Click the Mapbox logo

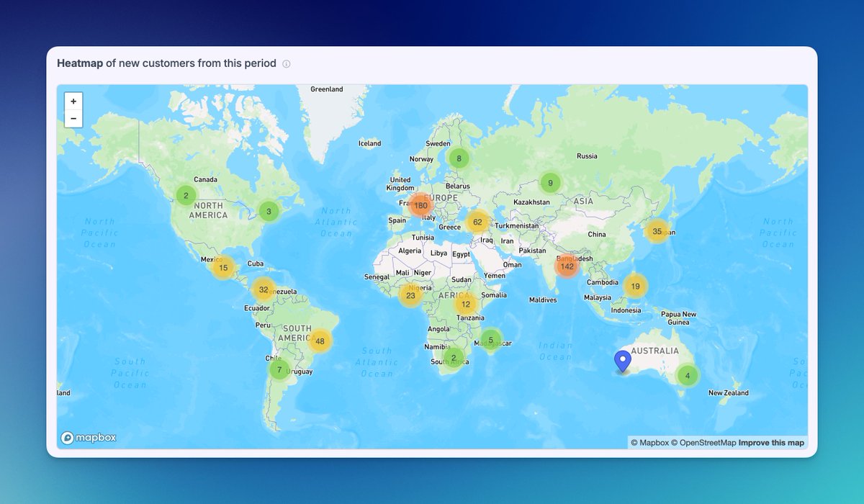coord(88,438)
